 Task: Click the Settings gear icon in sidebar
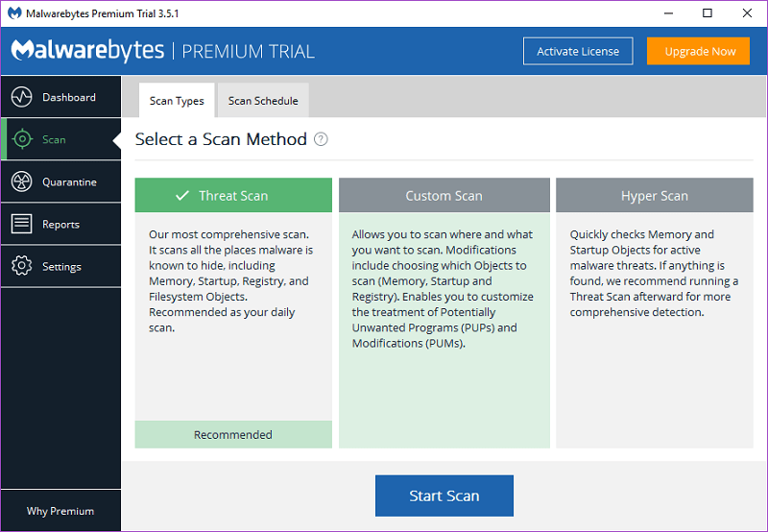(x=21, y=266)
